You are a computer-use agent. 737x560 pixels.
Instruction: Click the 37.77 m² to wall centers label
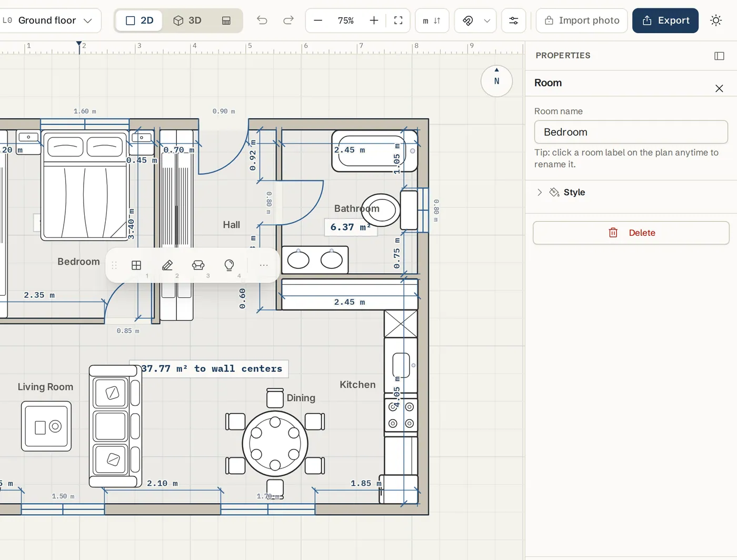click(212, 369)
